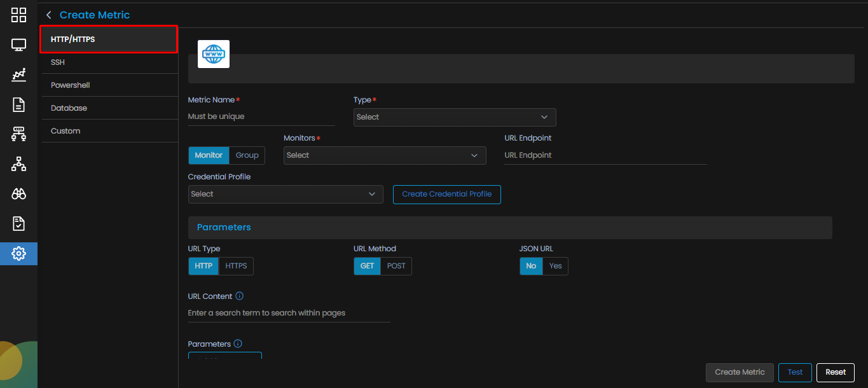Expand the Monitors dropdown

385,155
